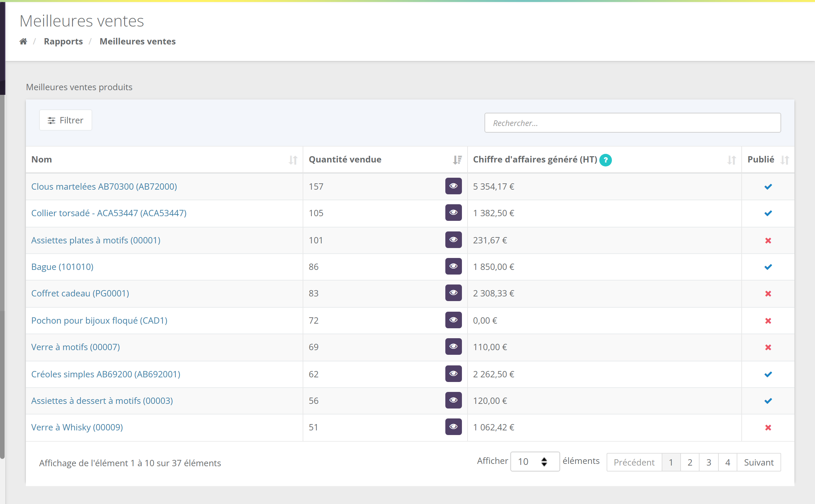The height and width of the screenshot is (504, 815).
Task: Toggle published check for Bague
Action: pyautogui.click(x=768, y=267)
